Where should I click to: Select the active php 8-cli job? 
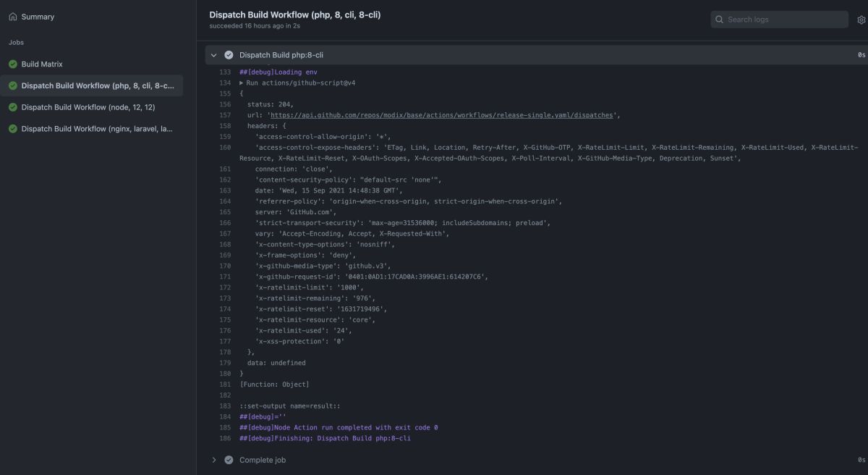point(97,85)
